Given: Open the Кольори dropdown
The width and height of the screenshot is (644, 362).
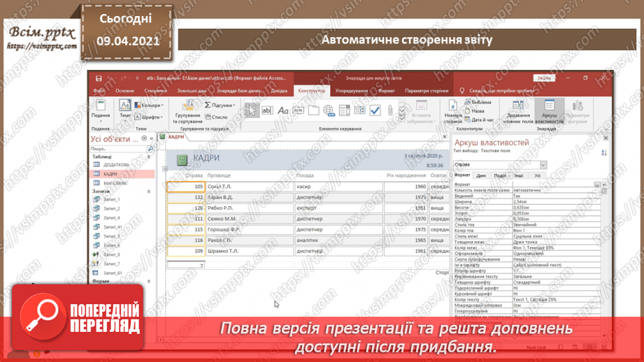Looking at the screenshot, I should (149, 106).
